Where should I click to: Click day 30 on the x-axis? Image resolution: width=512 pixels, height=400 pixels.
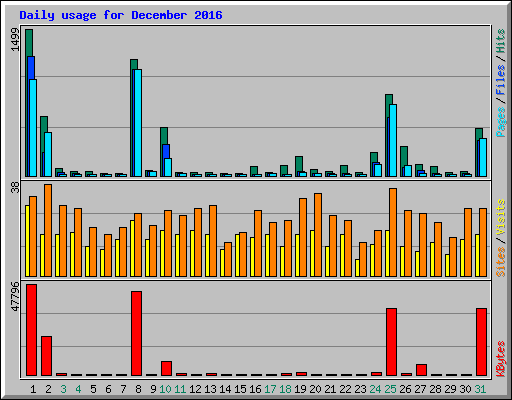pyautogui.click(x=465, y=389)
